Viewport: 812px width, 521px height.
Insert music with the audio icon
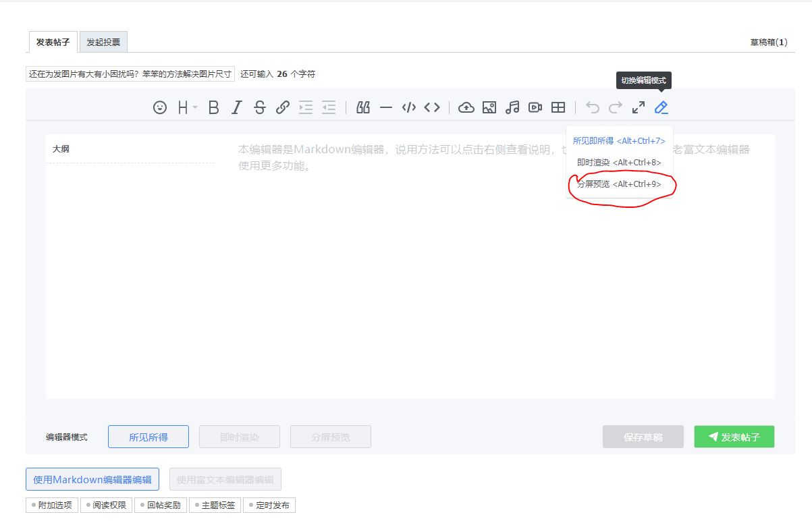point(512,107)
